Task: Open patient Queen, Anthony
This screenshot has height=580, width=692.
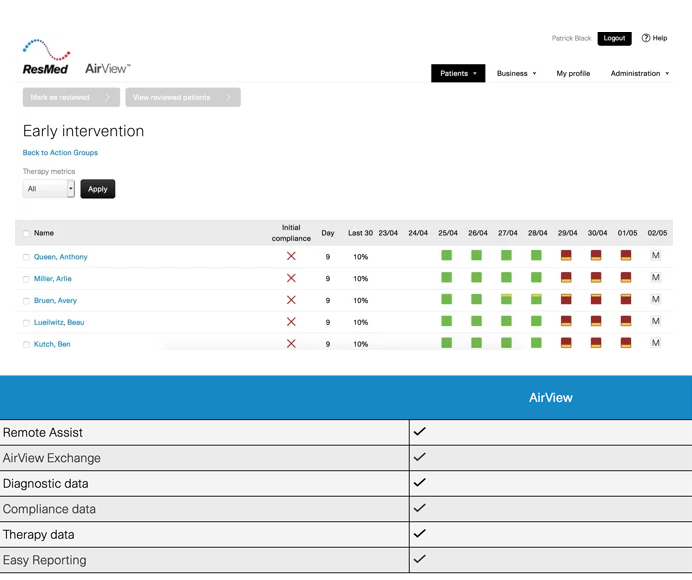Action: tap(60, 257)
